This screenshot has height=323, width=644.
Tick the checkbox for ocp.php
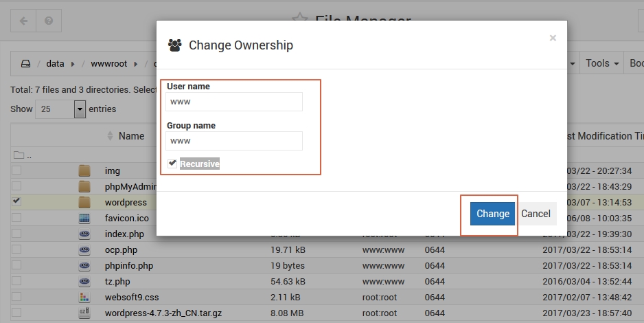click(16, 249)
